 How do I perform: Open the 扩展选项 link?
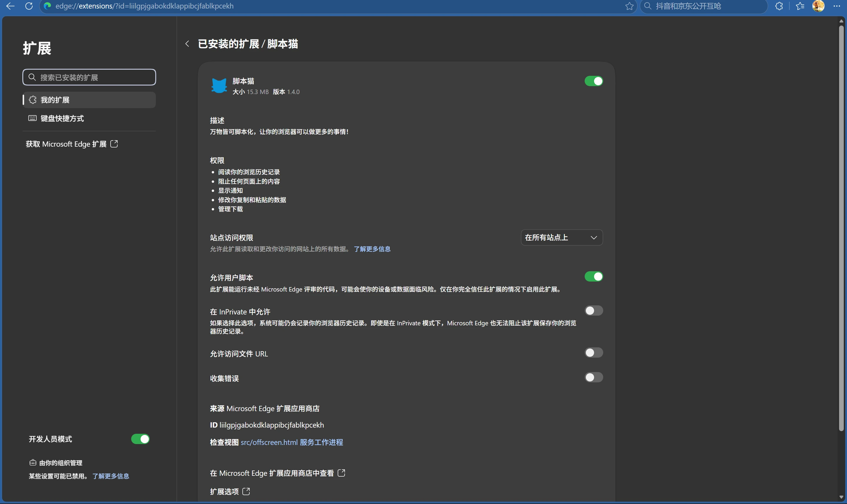pyautogui.click(x=230, y=491)
